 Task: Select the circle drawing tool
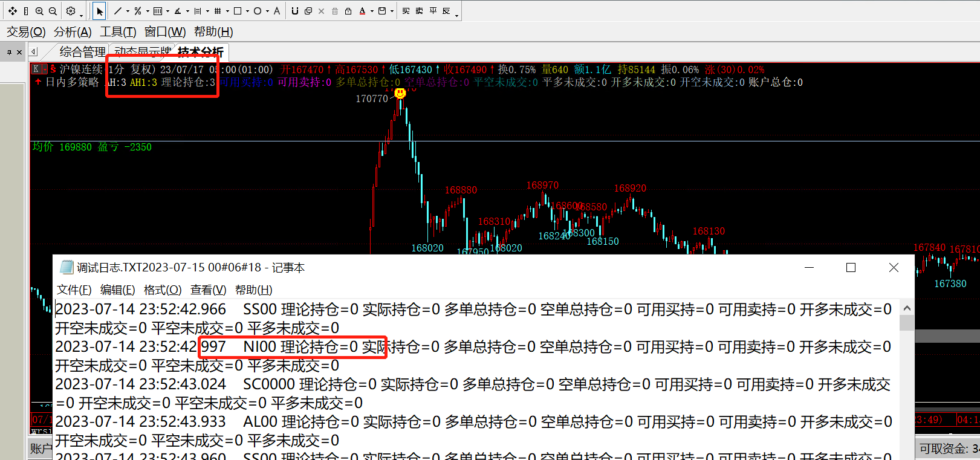[258, 11]
